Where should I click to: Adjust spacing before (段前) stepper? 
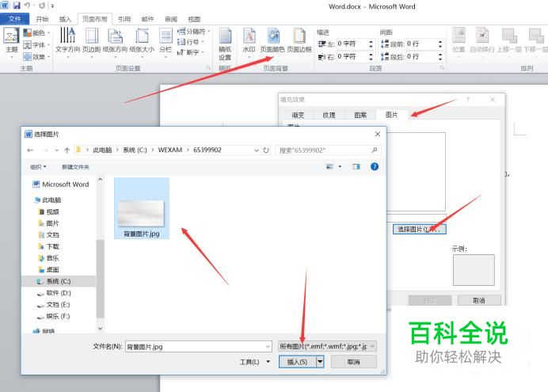pos(440,44)
